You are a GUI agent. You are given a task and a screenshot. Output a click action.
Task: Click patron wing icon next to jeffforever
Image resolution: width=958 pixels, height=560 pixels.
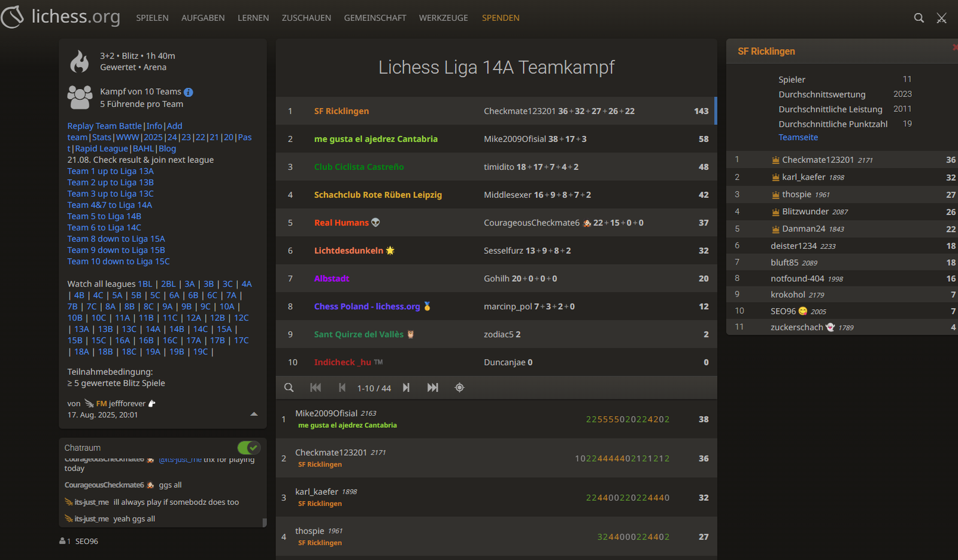click(x=89, y=403)
